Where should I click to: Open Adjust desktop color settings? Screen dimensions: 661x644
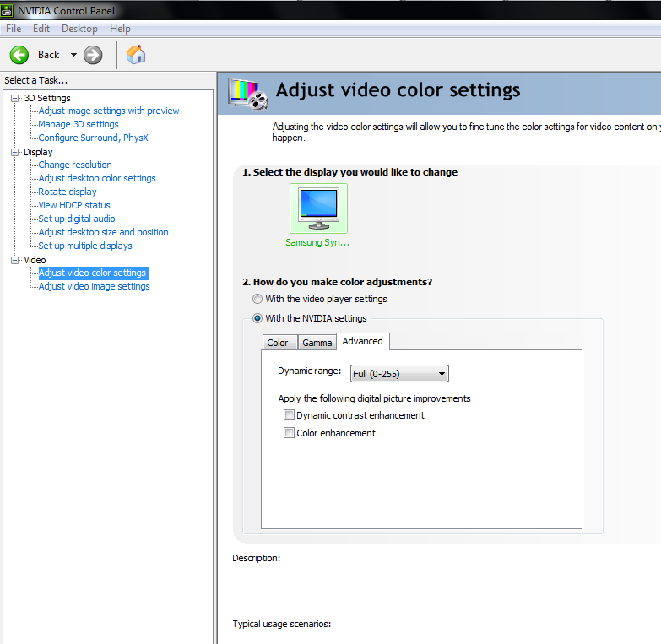[x=97, y=178]
